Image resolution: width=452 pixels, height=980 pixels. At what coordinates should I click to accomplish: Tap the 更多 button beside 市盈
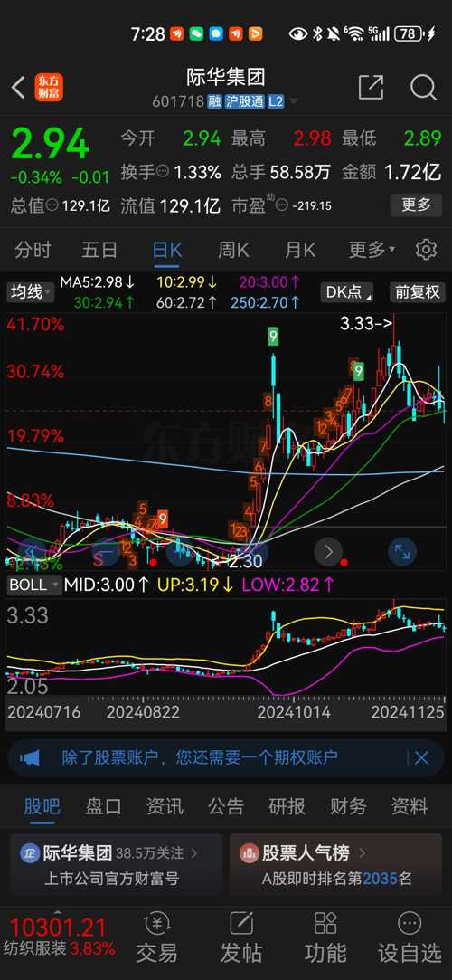(417, 205)
